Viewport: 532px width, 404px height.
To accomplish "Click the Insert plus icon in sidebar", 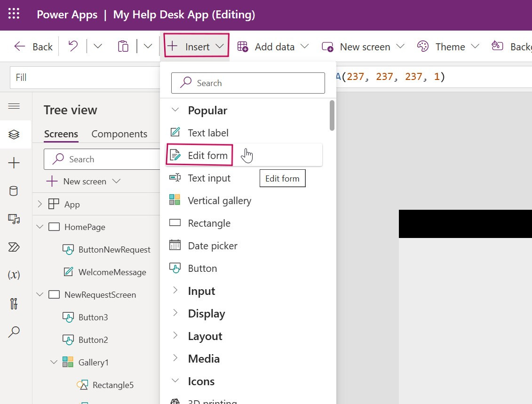I will click(x=14, y=163).
